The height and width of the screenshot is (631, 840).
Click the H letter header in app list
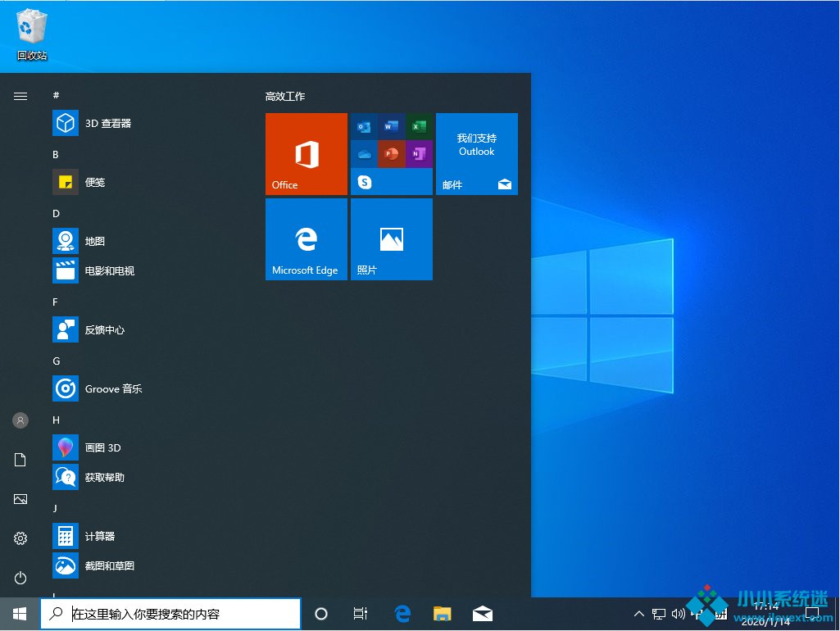[x=56, y=420]
